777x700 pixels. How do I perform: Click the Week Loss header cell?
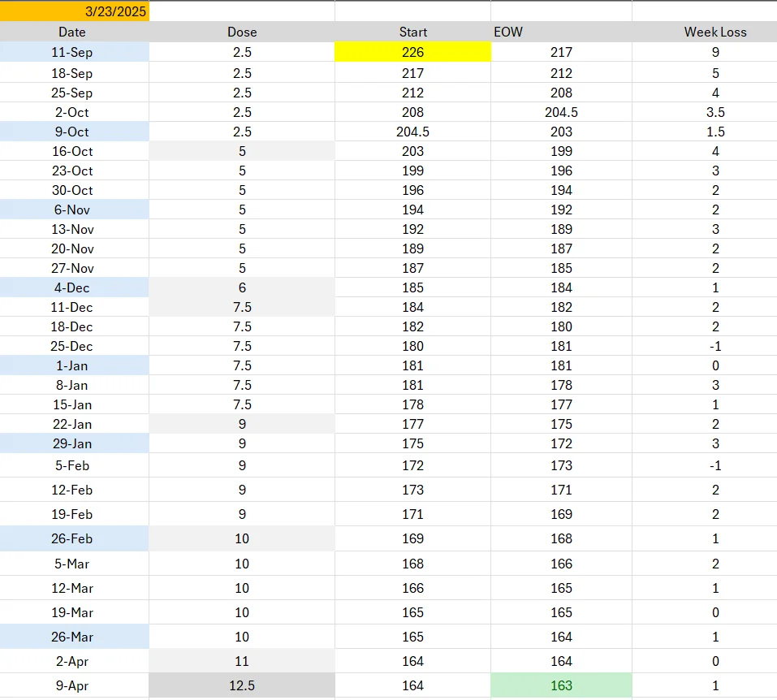pyautogui.click(x=705, y=32)
